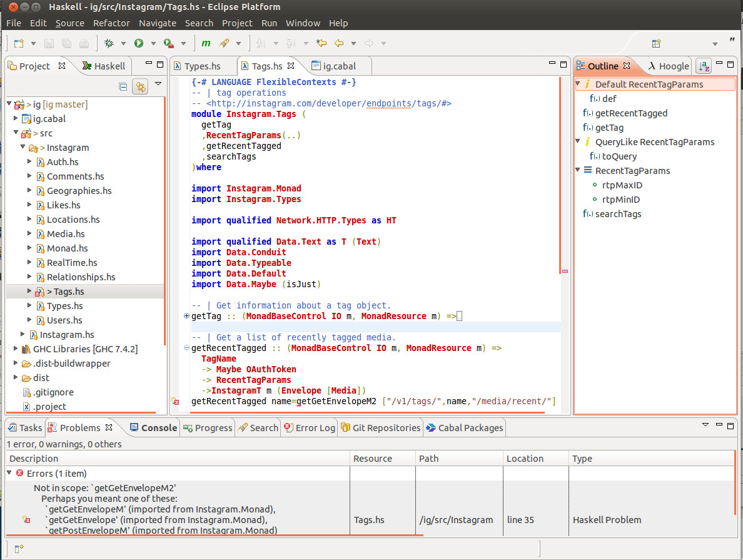743x560 pixels.
Task: Close the Problems view tab
Action: [x=109, y=427]
